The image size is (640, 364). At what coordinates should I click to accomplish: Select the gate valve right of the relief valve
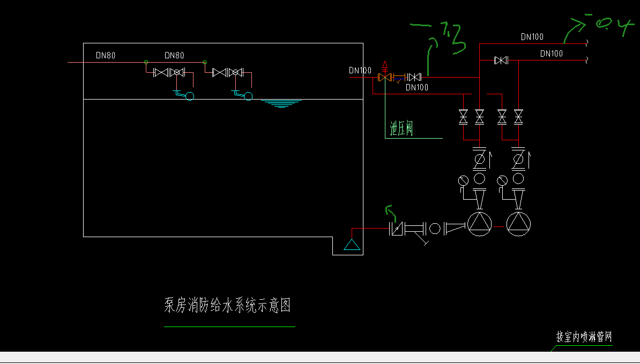pyautogui.click(x=414, y=77)
